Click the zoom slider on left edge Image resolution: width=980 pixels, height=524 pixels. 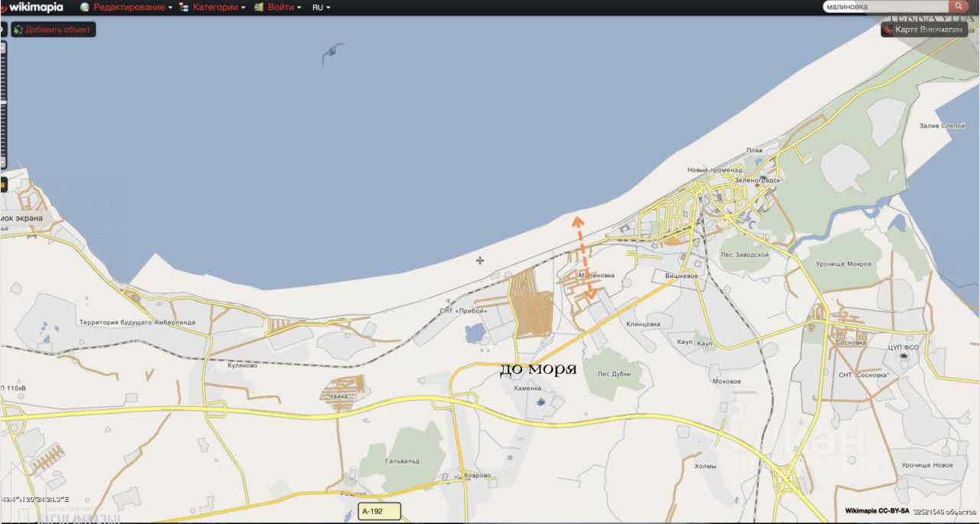3,102
